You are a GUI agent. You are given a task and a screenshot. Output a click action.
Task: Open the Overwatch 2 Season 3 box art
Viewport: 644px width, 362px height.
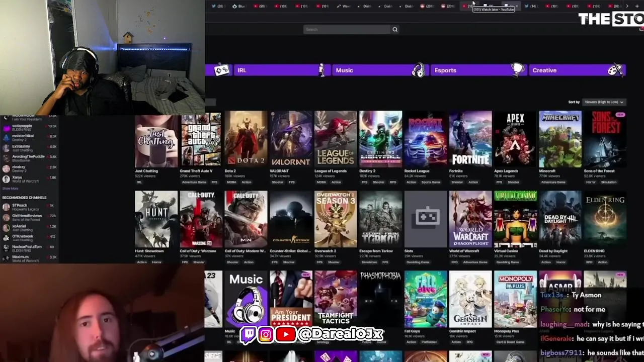pyautogui.click(x=336, y=219)
